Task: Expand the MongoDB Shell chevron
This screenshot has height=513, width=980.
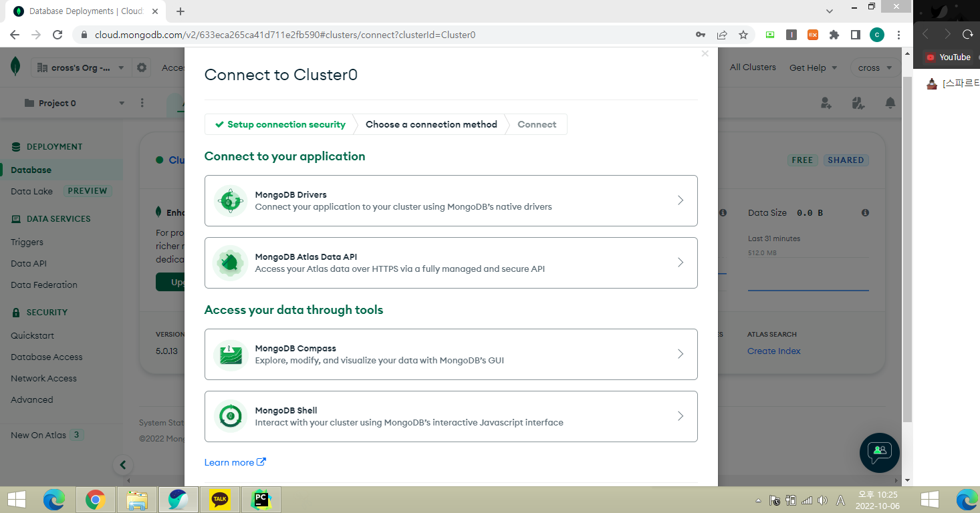Action: point(681,416)
